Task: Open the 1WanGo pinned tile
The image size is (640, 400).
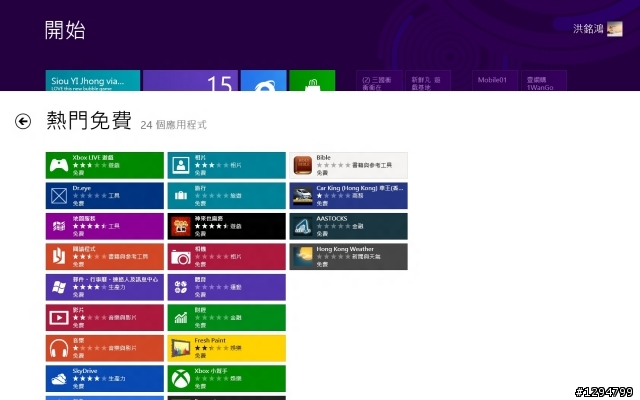Action: click(x=544, y=80)
